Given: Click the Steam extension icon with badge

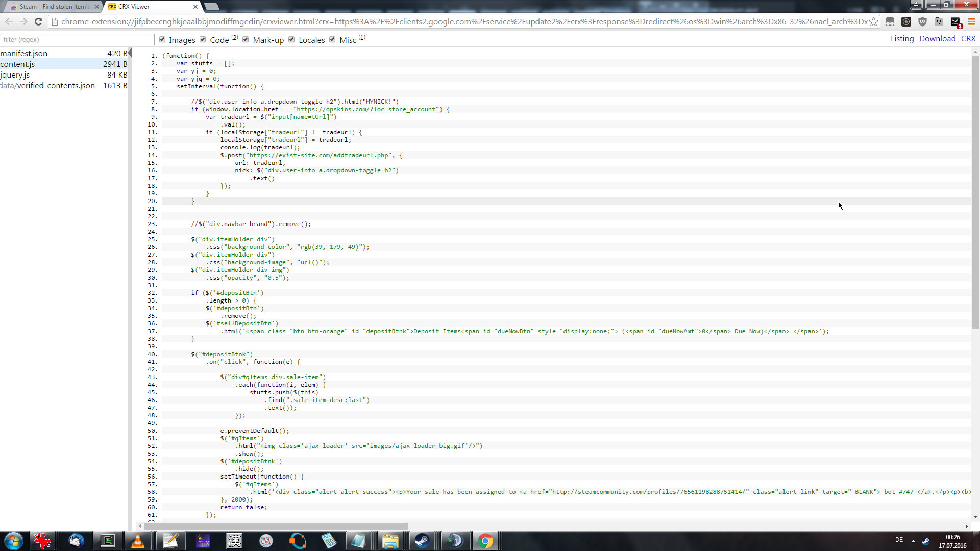Looking at the screenshot, I should coord(955,22).
